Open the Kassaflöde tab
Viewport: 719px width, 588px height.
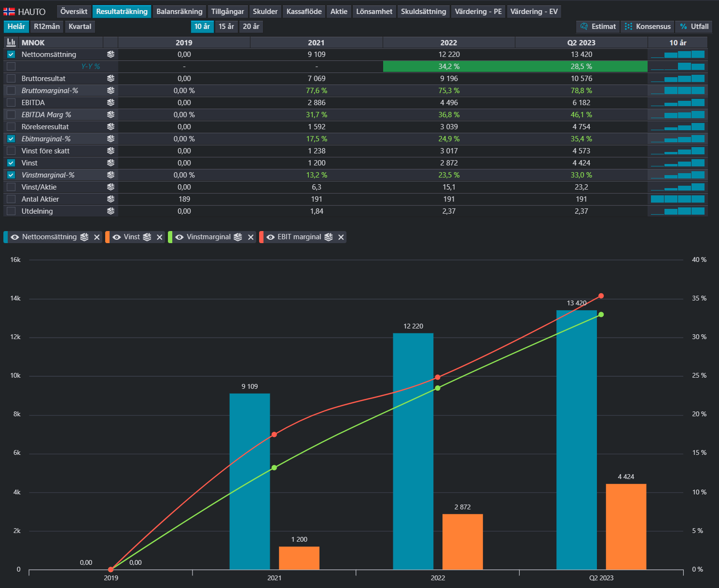pyautogui.click(x=304, y=12)
